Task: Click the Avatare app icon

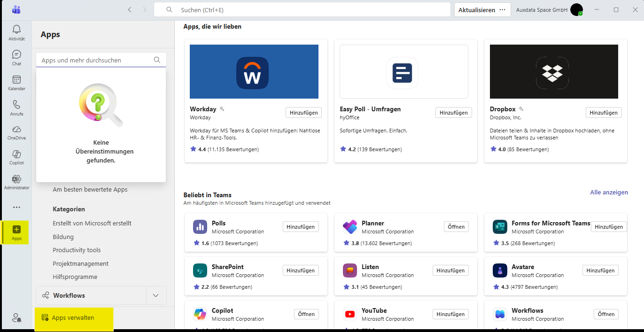Action: pos(500,270)
